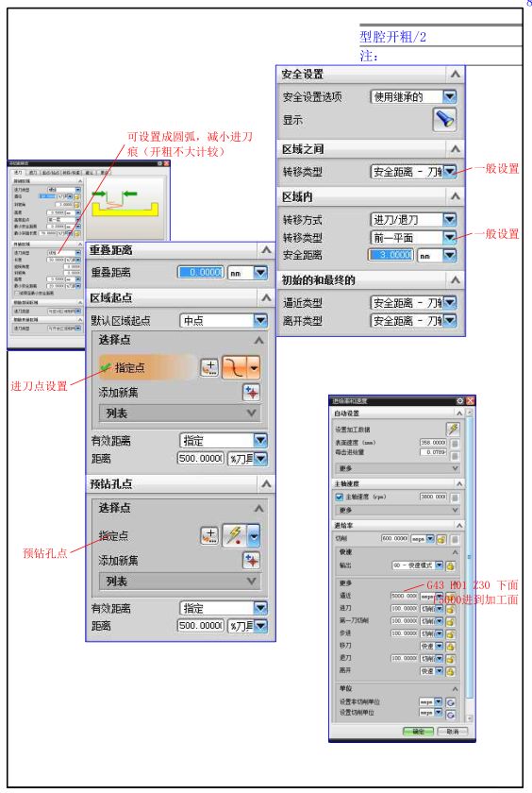Expand 更多 under 主轴速度

point(396,511)
